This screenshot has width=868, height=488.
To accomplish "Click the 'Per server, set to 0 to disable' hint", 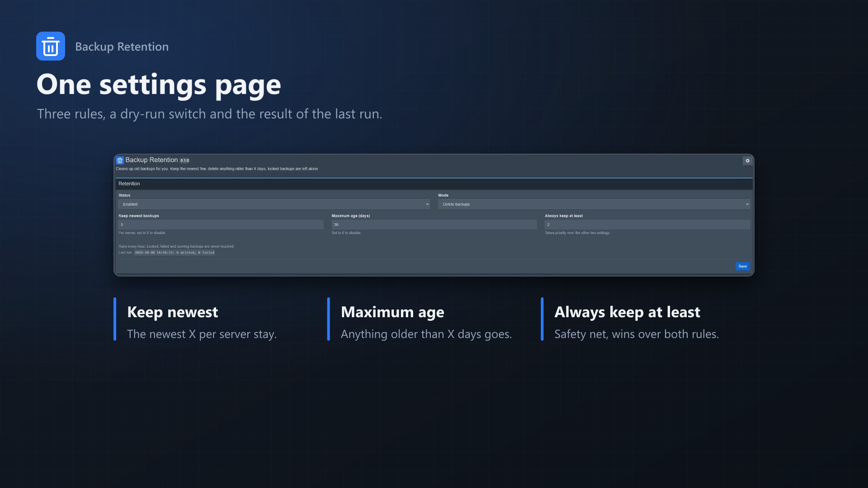I will [142, 233].
